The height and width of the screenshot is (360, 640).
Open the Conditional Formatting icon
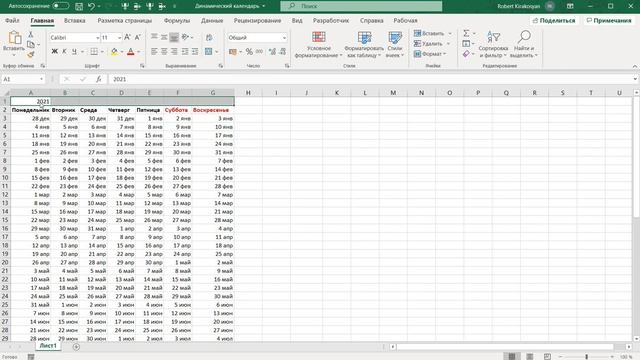pyautogui.click(x=318, y=38)
